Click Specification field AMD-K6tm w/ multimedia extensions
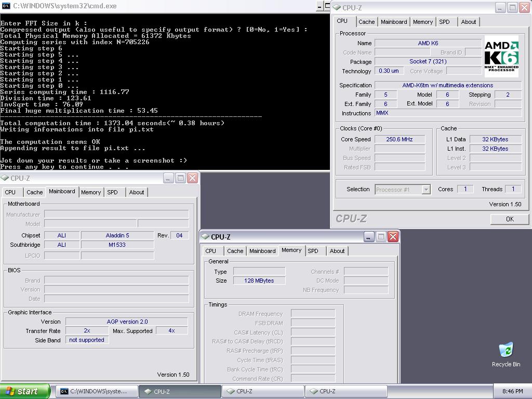Viewport: 532px width, 399px height. point(448,85)
